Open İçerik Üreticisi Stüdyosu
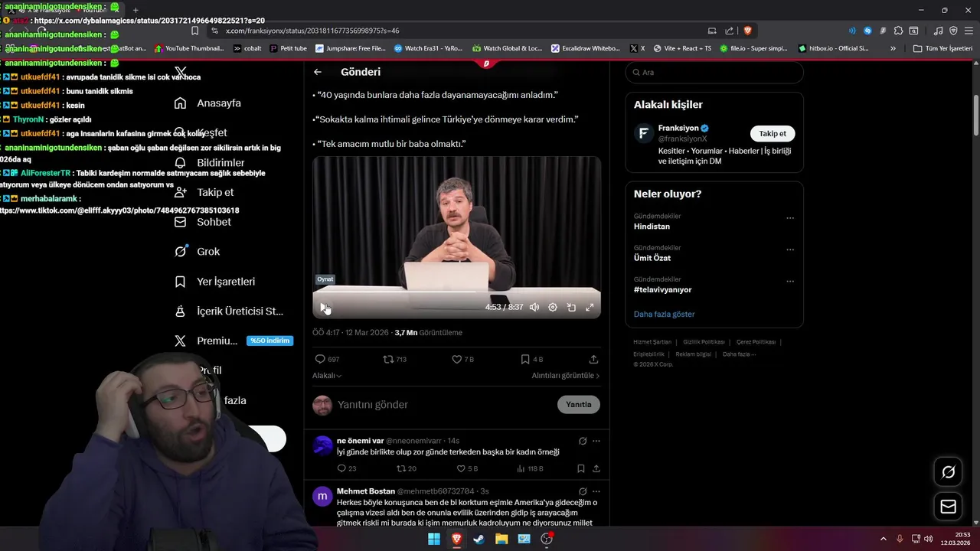980x551 pixels. [x=229, y=311]
